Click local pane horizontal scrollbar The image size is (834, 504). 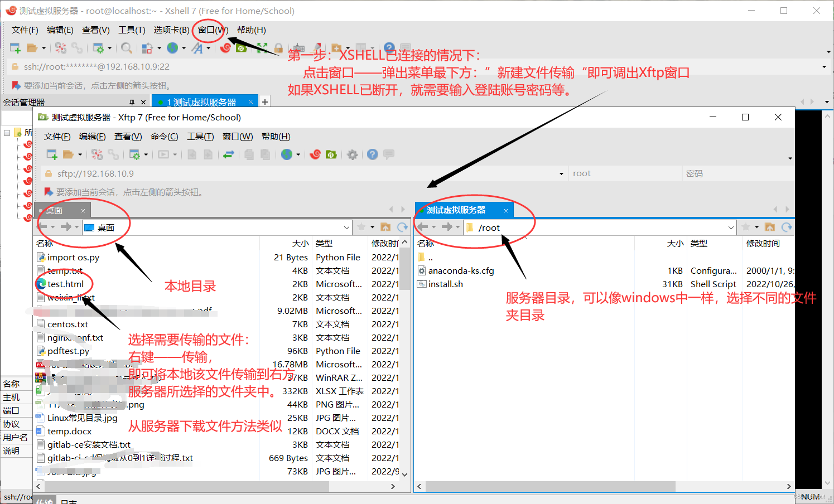pos(187,486)
